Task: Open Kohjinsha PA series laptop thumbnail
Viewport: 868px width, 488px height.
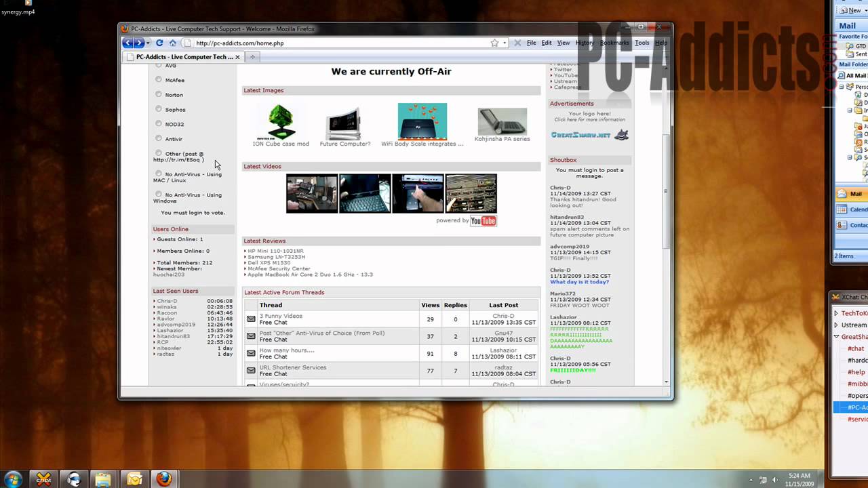Action: [502, 122]
